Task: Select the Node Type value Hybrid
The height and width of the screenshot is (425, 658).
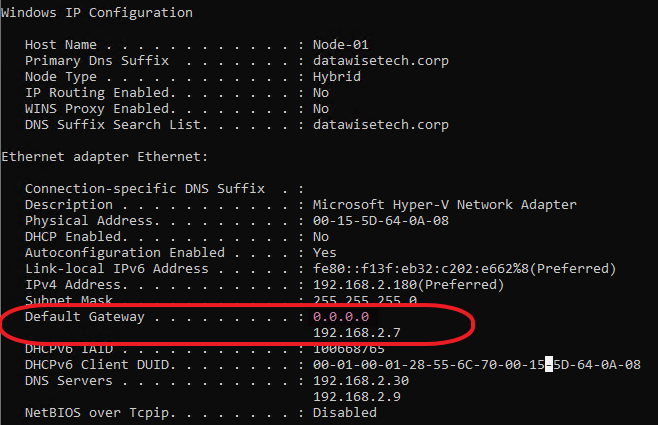Action: coord(337,77)
